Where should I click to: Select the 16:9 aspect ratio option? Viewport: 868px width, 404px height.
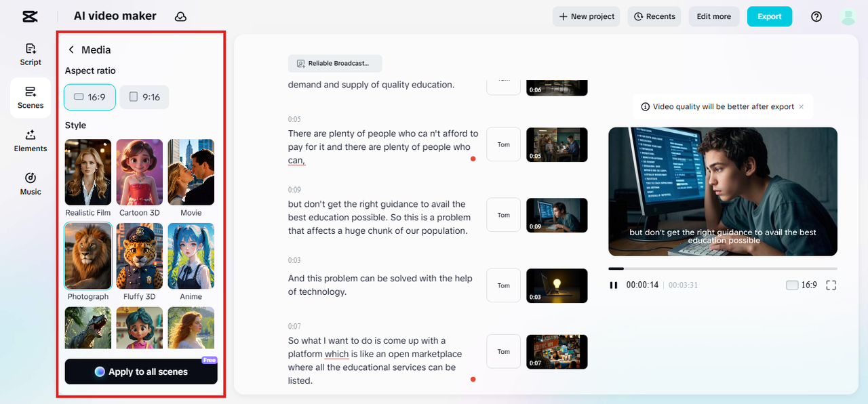pyautogui.click(x=90, y=97)
